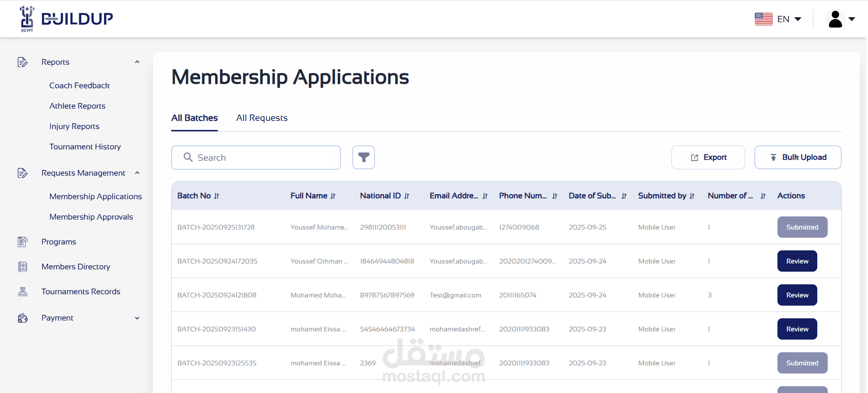Switch to the All Requests tab
Screen dimensions: 868x393
(262, 118)
